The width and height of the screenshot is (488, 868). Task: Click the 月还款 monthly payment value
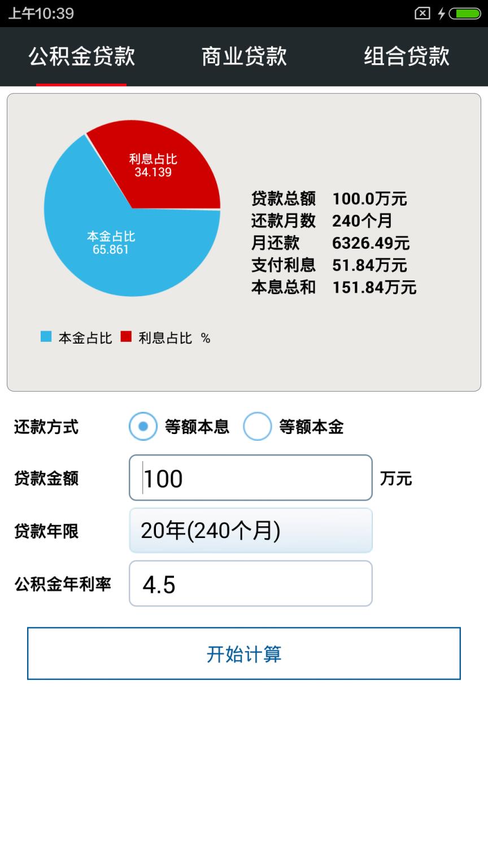click(x=370, y=243)
